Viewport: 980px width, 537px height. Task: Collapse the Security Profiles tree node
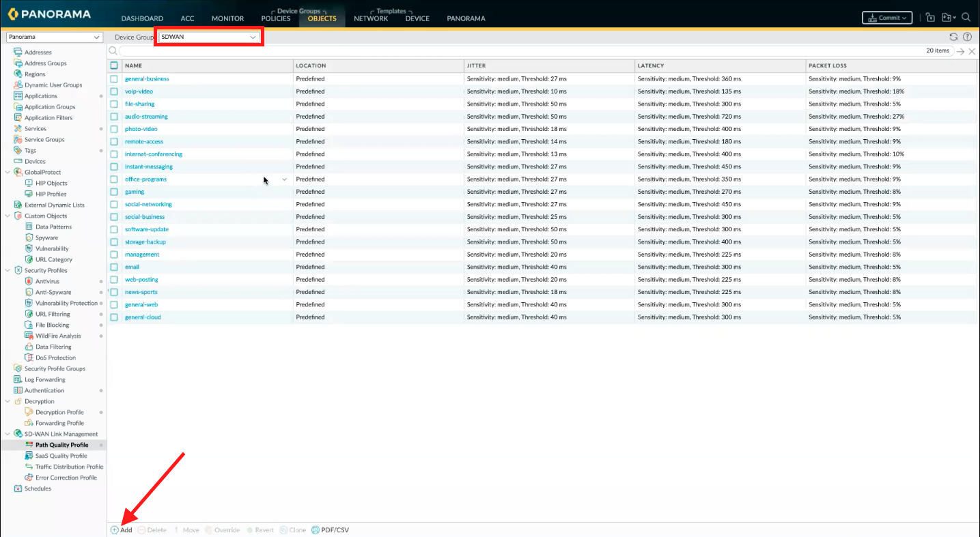8,270
